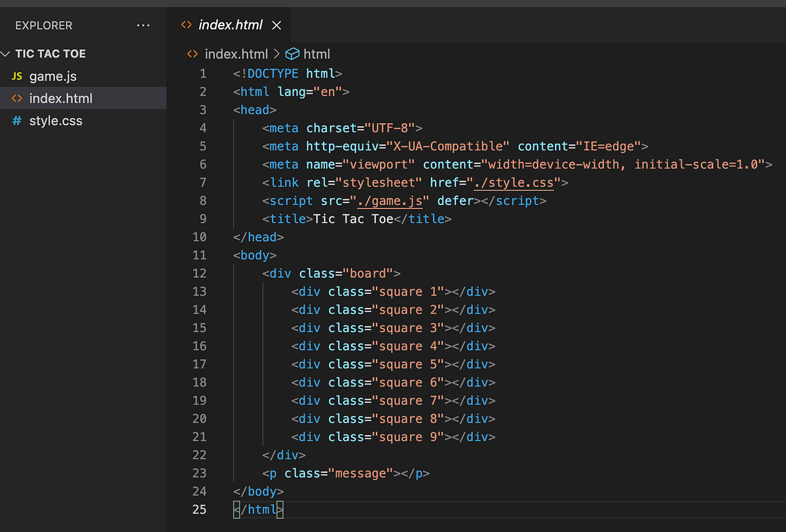Image resolution: width=786 pixels, height=532 pixels.
Task: Close the index.html editor tab with the X
Action: tap(276, 25)
